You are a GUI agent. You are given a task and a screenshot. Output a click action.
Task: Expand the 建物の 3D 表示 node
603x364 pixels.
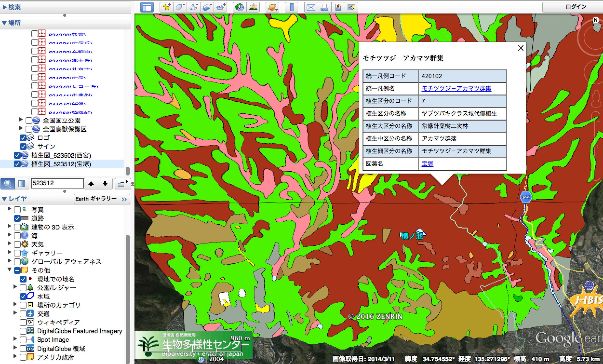(9, 226)
